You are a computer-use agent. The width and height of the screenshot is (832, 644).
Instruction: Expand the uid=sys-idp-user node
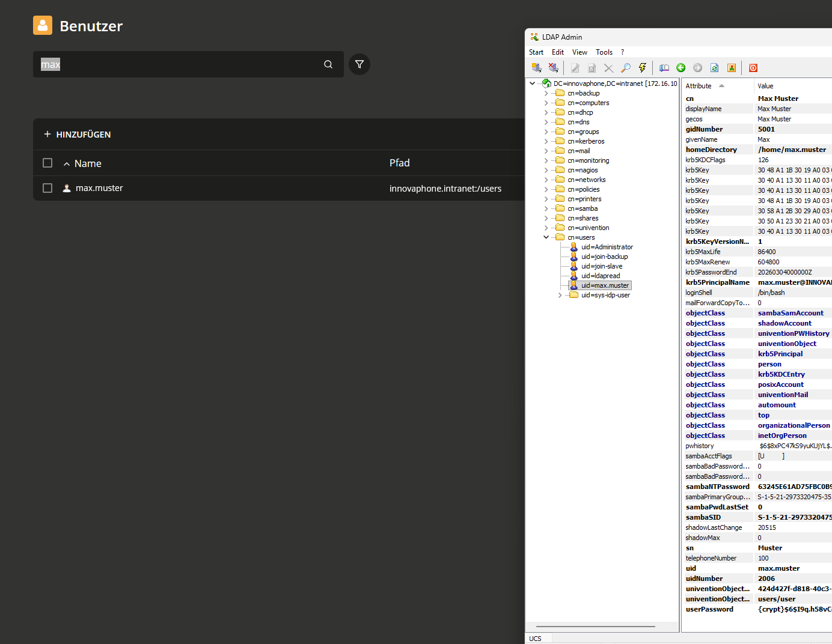[x=560, y=295]
